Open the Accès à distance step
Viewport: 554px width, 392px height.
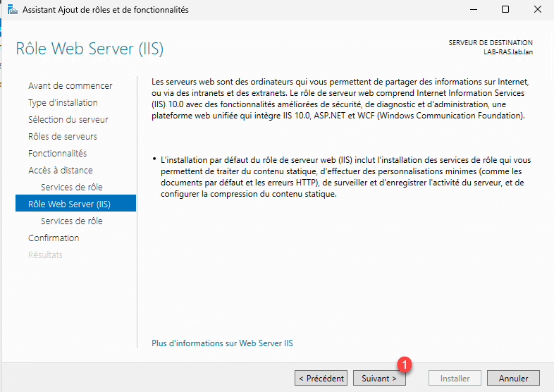pos(60,170)
